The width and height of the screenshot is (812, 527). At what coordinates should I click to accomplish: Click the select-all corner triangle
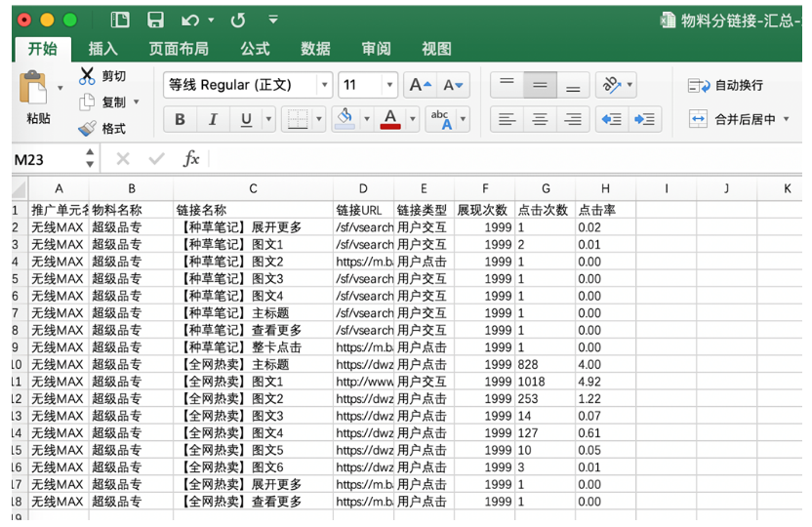20,188
